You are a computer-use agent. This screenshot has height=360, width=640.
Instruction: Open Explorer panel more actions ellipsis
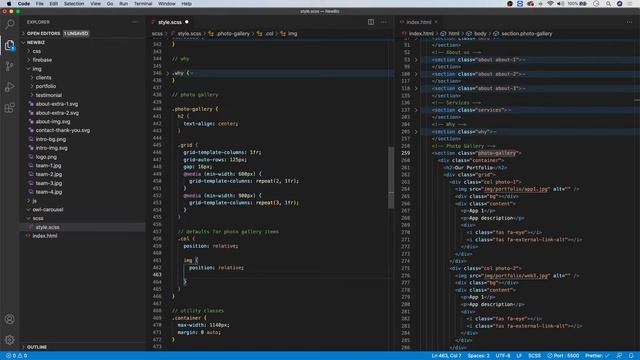(x=135, y=22)
